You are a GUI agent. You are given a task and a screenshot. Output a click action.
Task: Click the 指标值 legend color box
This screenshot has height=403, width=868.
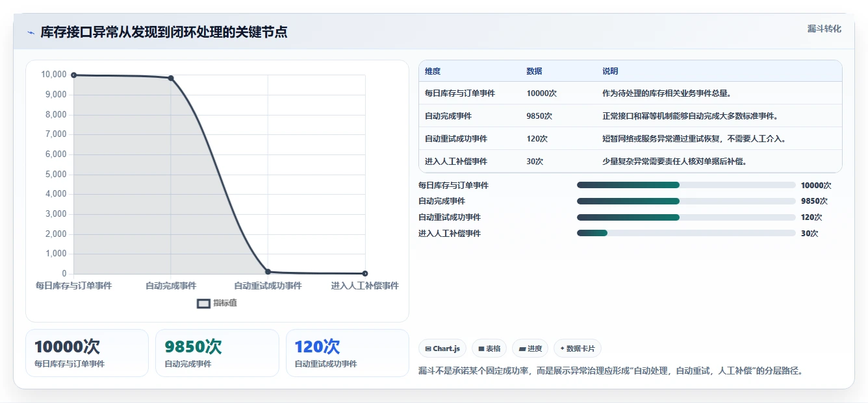tap(203, 303)
